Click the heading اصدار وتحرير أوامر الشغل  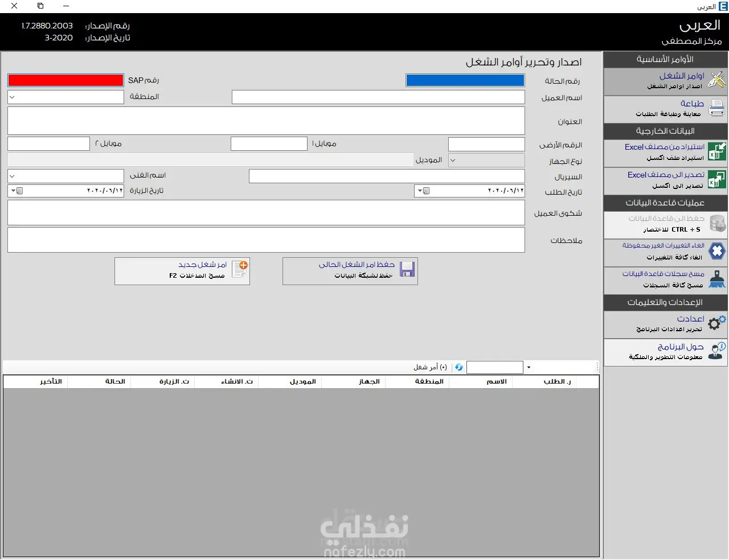523,62
